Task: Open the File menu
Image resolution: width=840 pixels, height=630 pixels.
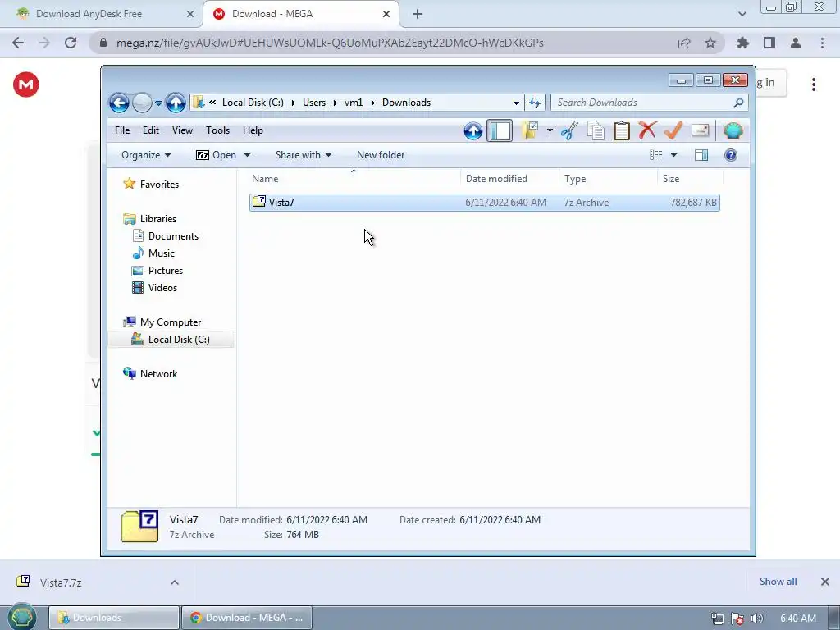Action: click(122, 130)
